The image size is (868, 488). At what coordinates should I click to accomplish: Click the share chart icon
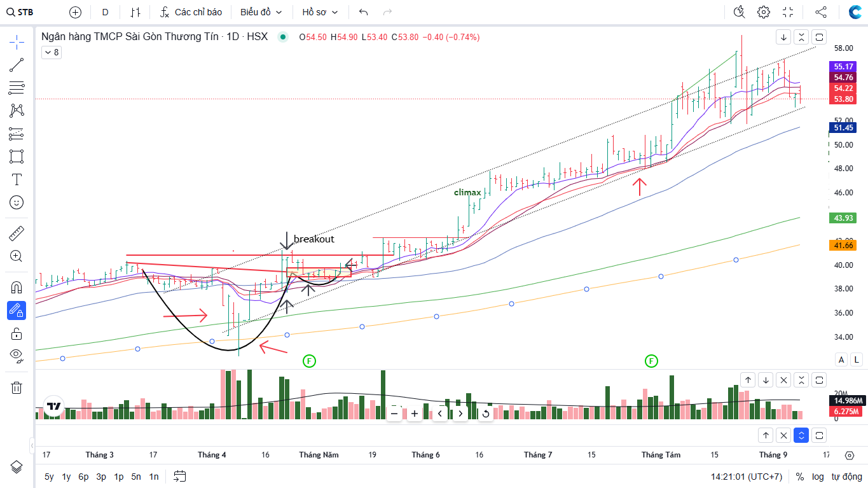point(821,12)
